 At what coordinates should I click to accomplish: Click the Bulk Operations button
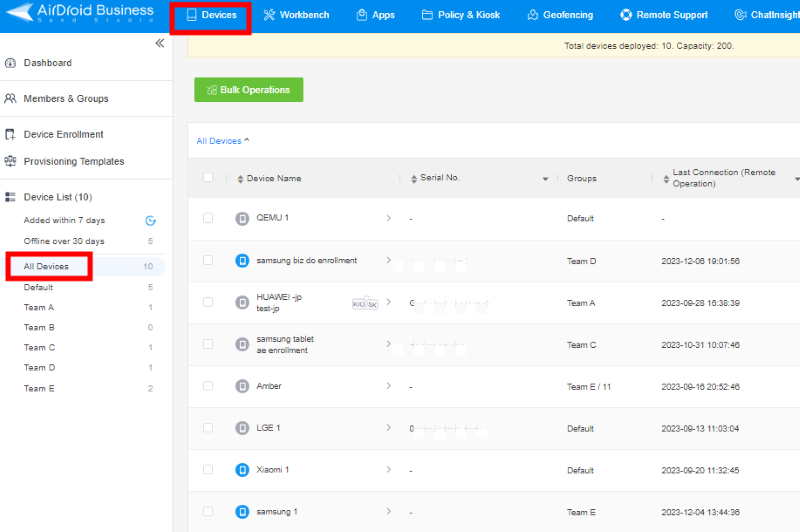tap(248, 90)
